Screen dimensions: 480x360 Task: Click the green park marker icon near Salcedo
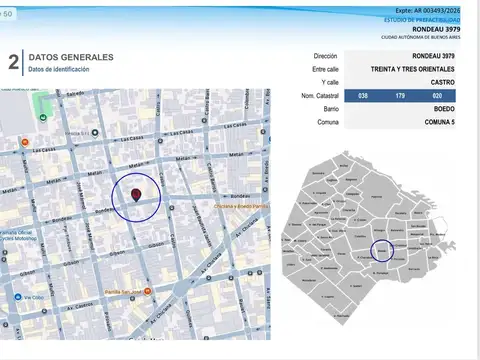click(43, 118)
